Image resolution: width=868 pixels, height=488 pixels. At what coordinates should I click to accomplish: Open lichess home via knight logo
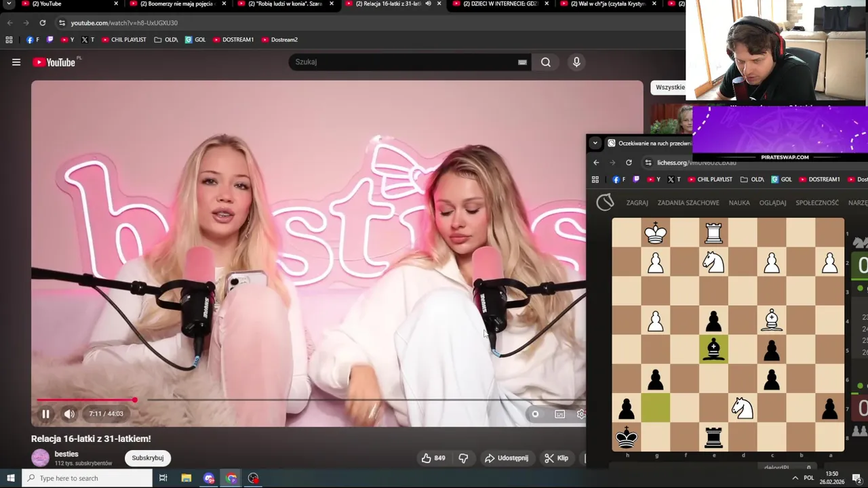pos(605,202)
